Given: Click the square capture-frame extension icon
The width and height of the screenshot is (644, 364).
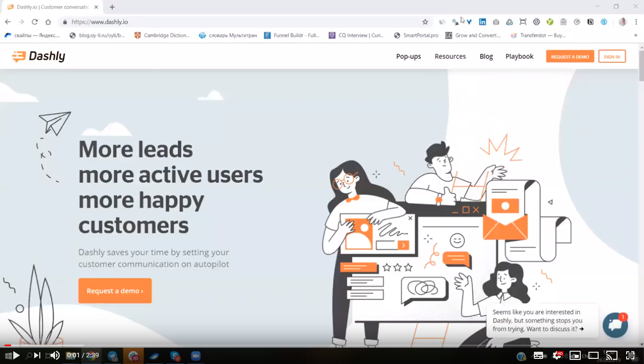Looking at the screenshot, I should pos(523,22).
